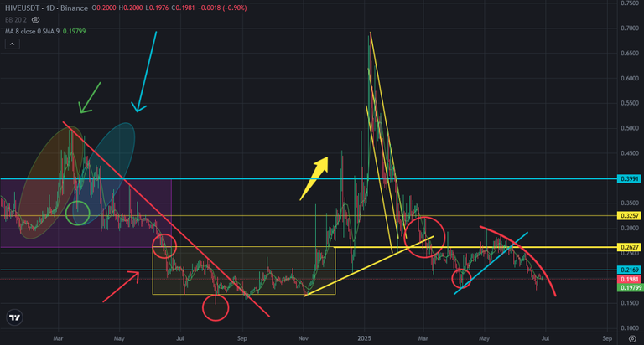Select the HIVEUSDT symbol title

[23, 8]
